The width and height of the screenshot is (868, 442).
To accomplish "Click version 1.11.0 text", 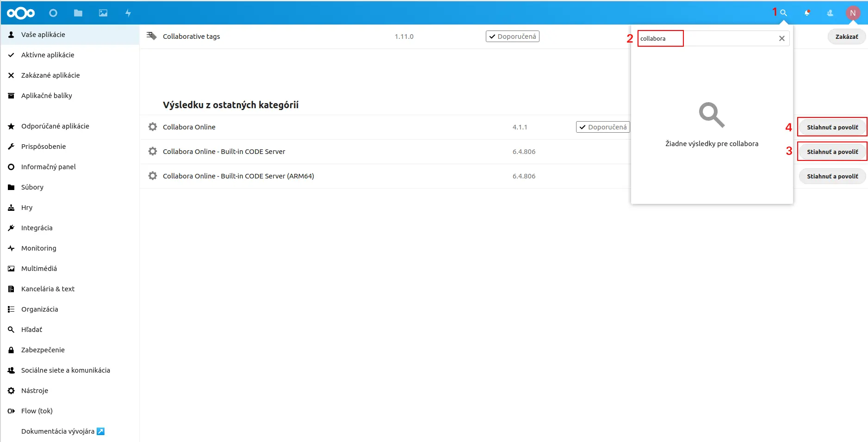I will [404, 37].
